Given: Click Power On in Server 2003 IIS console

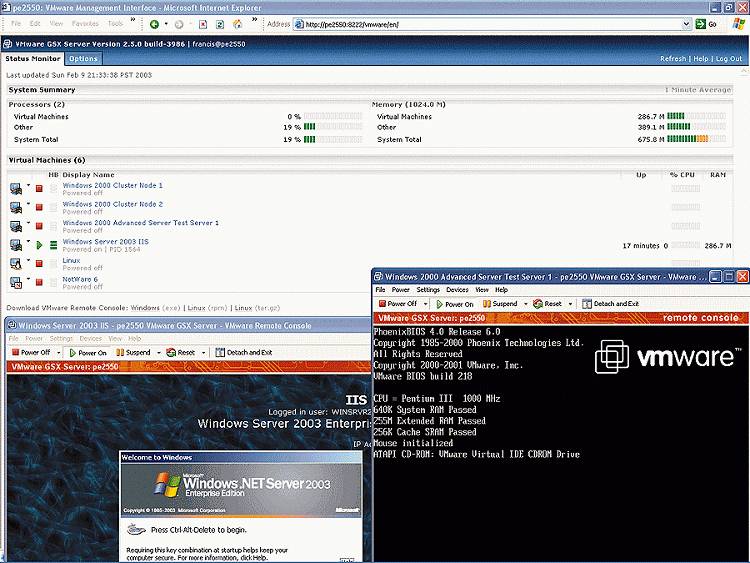Looking at the screenshot, I should coord(88,353).
